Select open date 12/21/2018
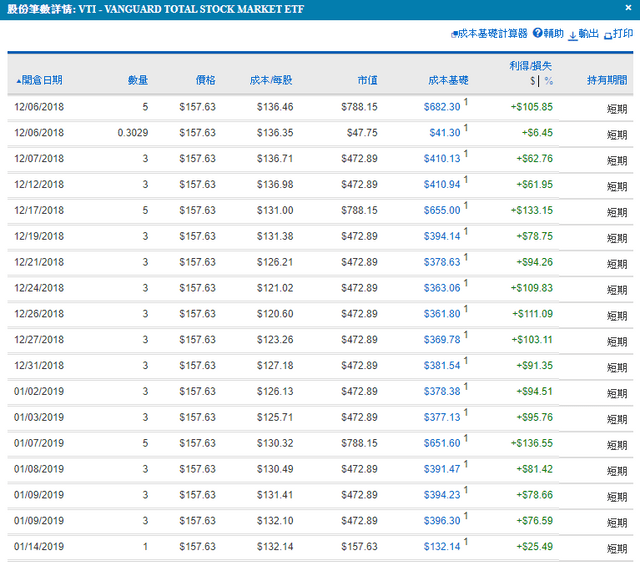The width and height of the screenshot is (640, 562). [x=39, y=262]
